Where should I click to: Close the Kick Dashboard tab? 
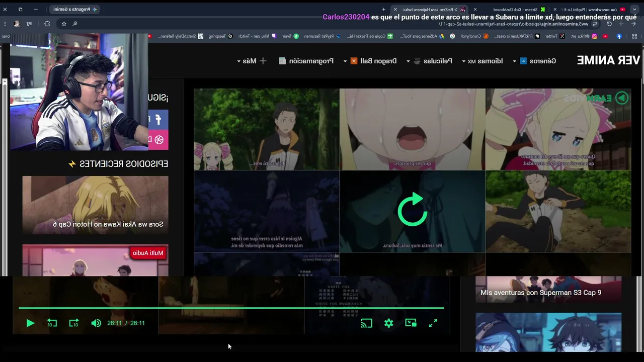click(475, 10)
